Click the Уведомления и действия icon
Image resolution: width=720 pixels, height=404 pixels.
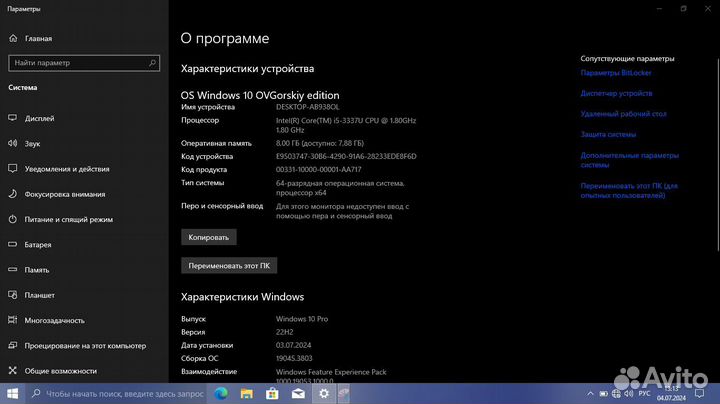pos(13,168)
